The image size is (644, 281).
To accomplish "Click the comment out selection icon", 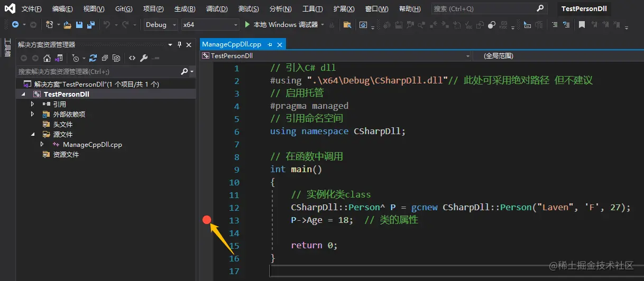I will tap(555, 25).
